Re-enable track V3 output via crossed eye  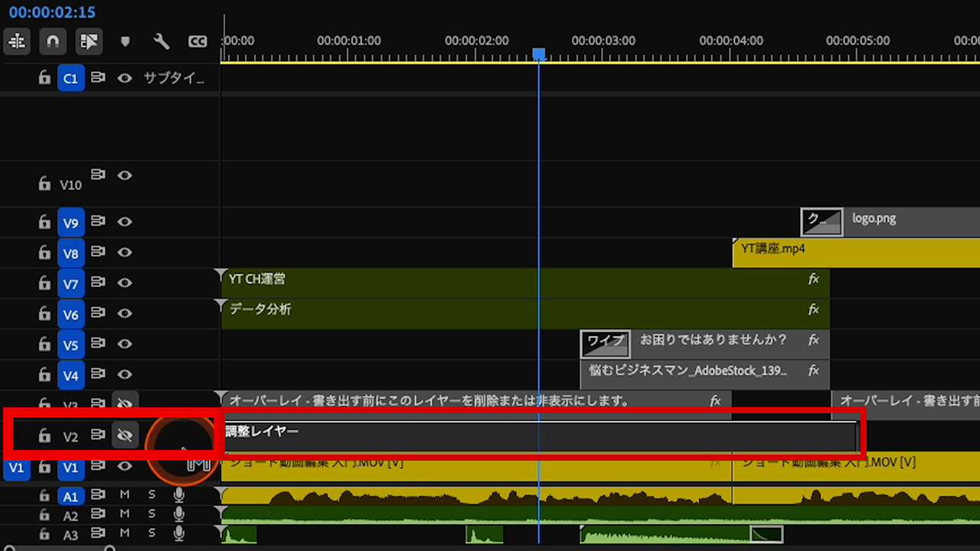click(125, 403)
